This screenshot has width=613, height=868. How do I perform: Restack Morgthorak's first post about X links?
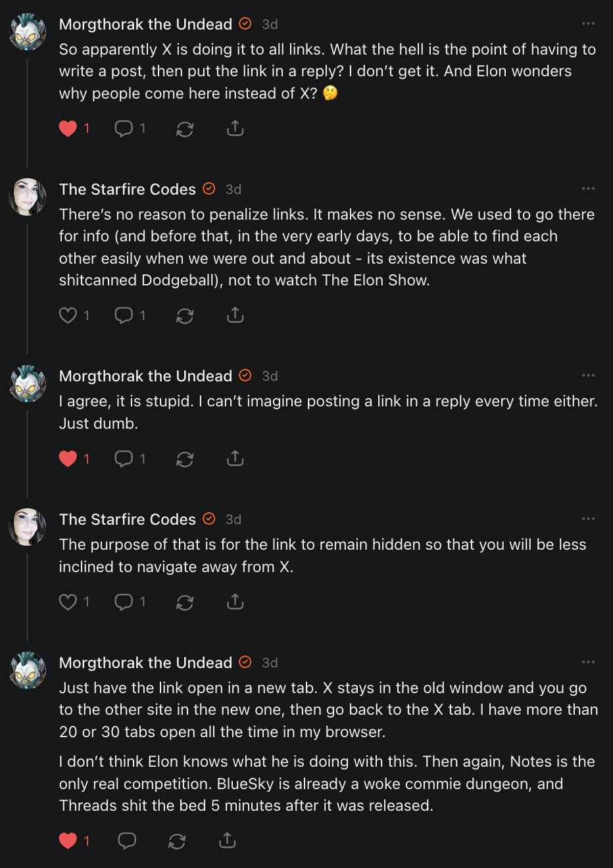pyautogui.click(x=185, y=128)
